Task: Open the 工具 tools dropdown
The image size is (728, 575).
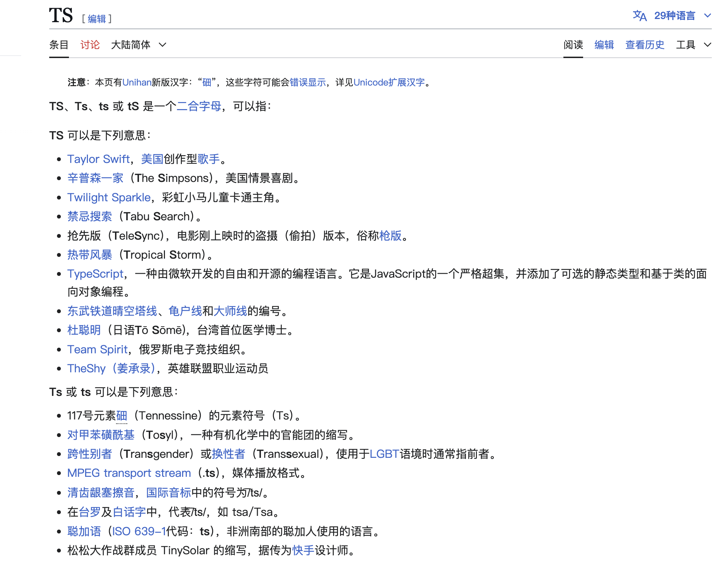Action: [694, 45]
